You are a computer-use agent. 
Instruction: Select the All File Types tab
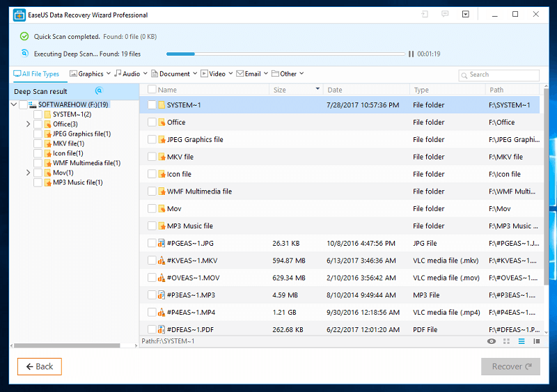(36, 74)
